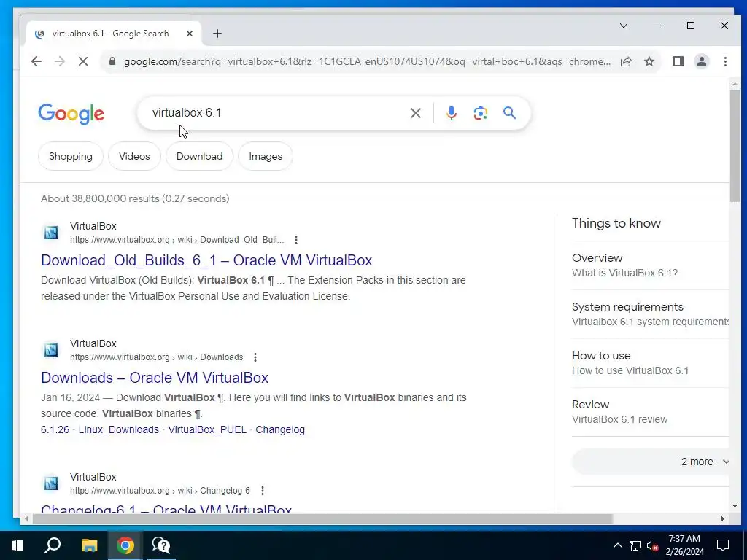Open the Linux_Downloads sitelink
The height and width of the screenshot is (560, 747).
coord(119,429)
